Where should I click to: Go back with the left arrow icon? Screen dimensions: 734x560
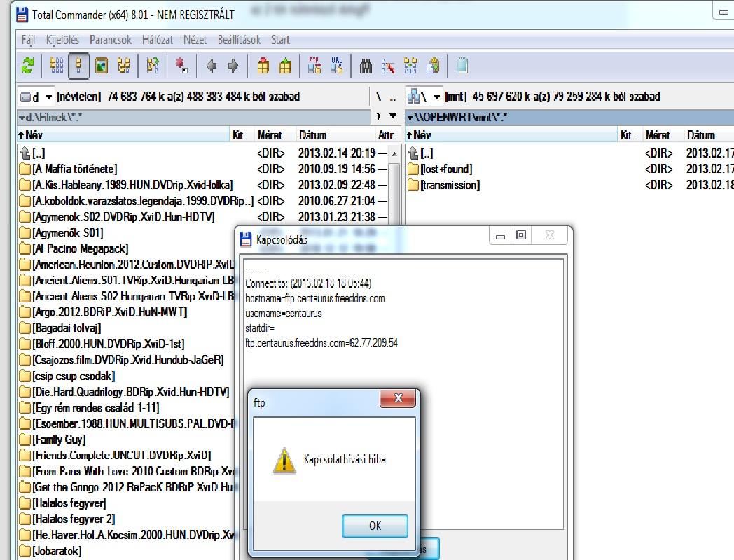pos(211,66)
